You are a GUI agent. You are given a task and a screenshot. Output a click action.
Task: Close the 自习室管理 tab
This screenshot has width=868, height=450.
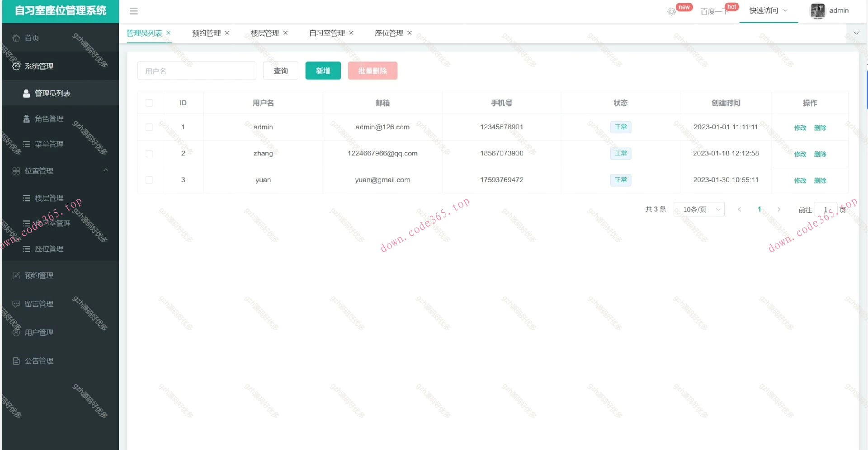pyautogui.click(x=351, y=33)
